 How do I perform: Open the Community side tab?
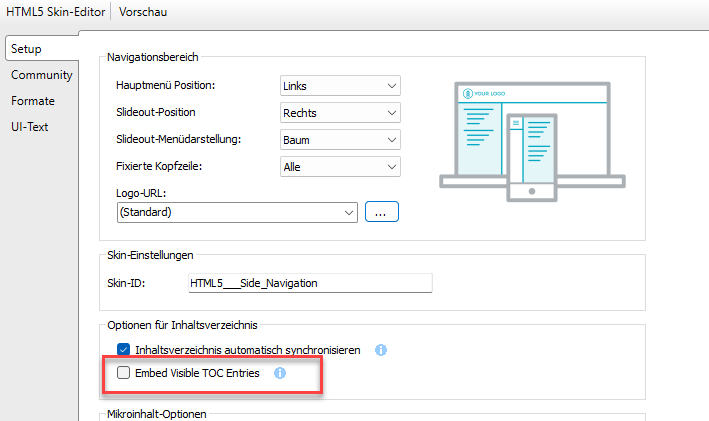click(x=41, y=75)
